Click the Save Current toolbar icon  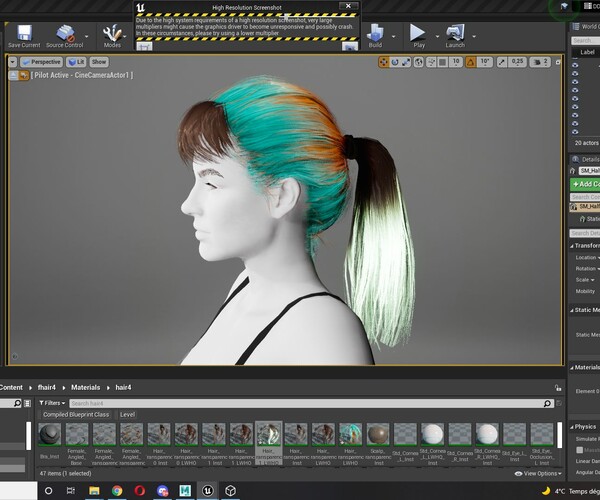coord(24,36)
